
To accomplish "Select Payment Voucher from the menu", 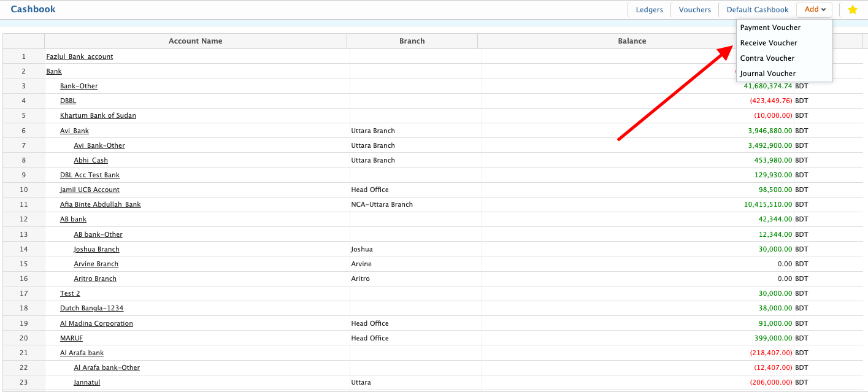I will [x=770, y=28].
